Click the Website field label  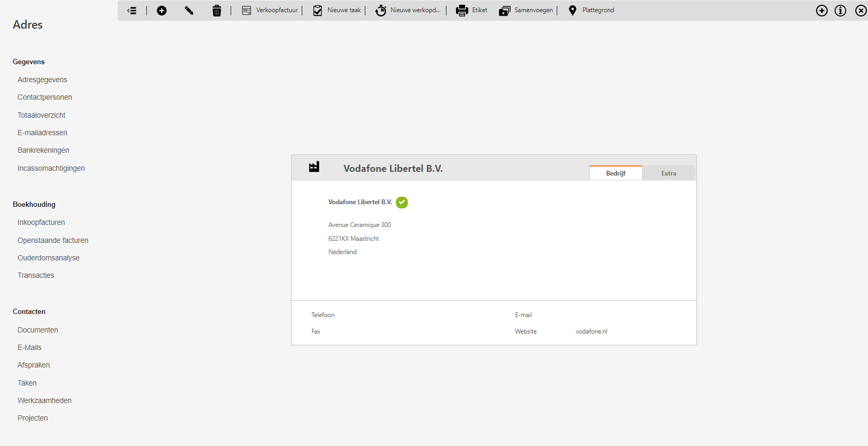click(x=526, y=331)
